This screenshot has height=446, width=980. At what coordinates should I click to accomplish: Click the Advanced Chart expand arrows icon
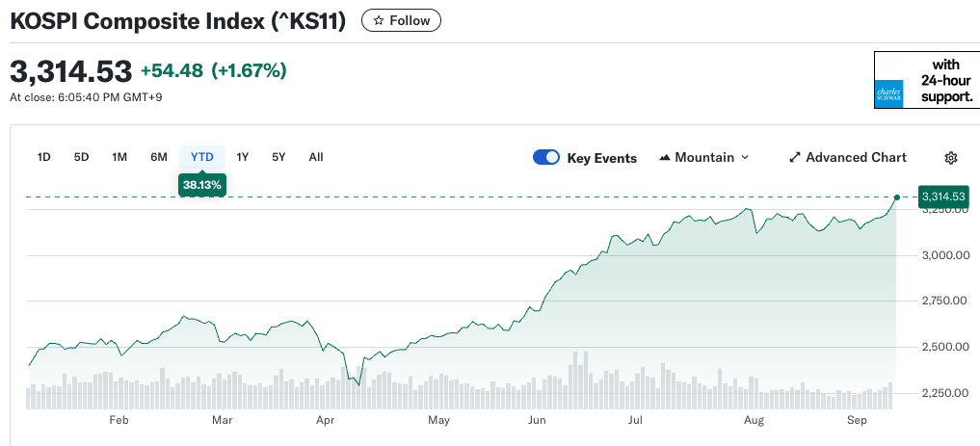pos(795,158)
